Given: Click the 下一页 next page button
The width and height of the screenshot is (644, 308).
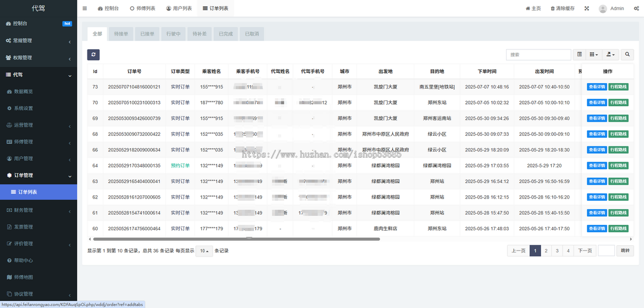Looking at the screenshot, I should (585, 251).
